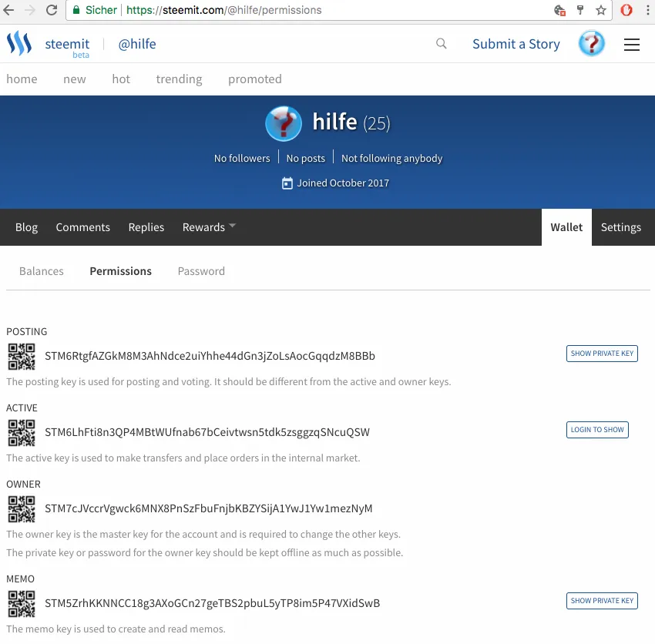Open Chrome three-dot menu
Image resolution: width=655 pixels, height=644 pixels.
pyautogui.click(x=648, y=10)
